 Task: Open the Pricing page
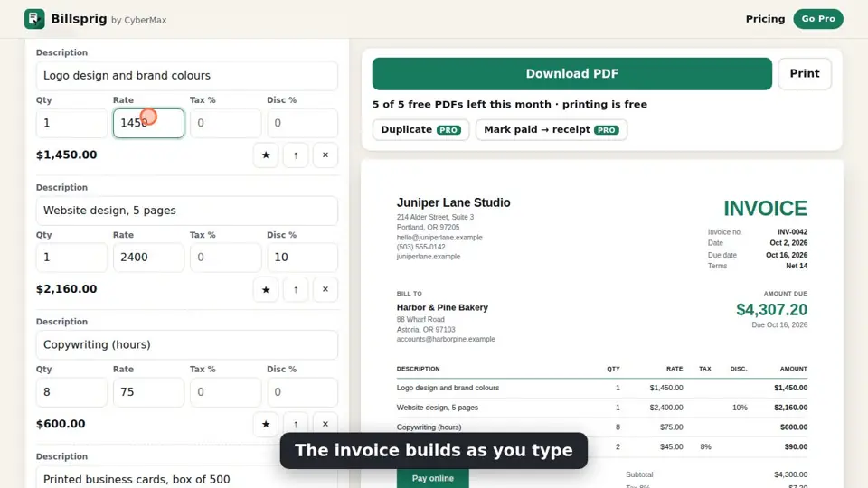coord(765,19)
